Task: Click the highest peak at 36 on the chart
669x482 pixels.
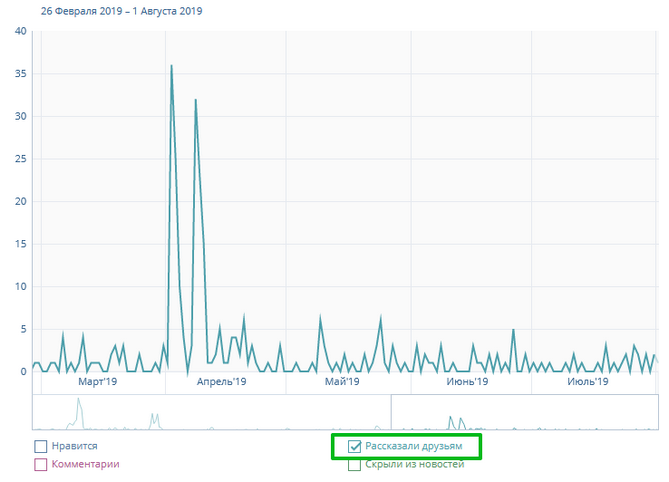Action: (172, 66)
